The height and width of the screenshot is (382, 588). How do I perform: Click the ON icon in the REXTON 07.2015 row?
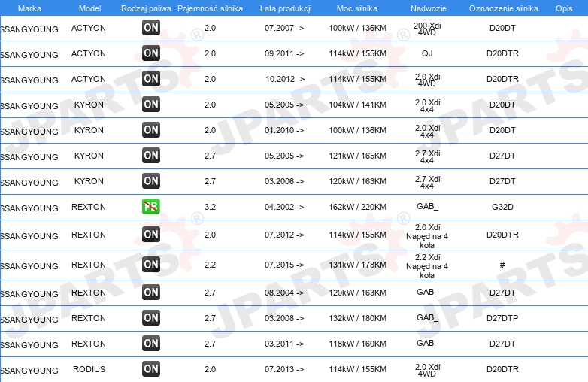click(151, 264)
